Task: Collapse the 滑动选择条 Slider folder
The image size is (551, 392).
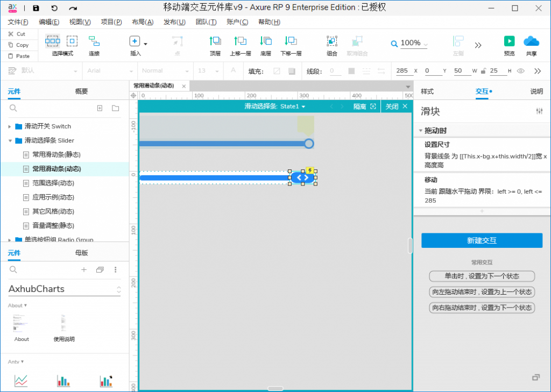Action: (10, 140)
